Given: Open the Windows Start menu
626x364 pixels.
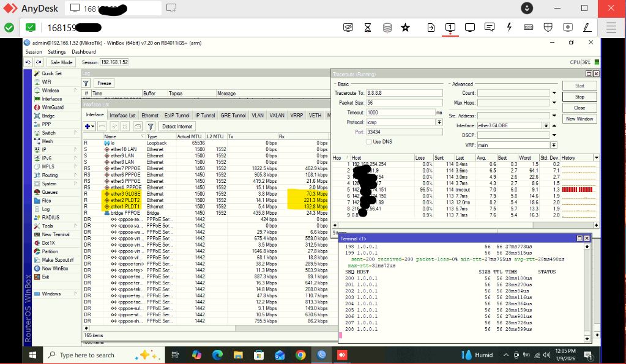Looking at the screenshot, I should pyautogui.click(x=32, y=354).
